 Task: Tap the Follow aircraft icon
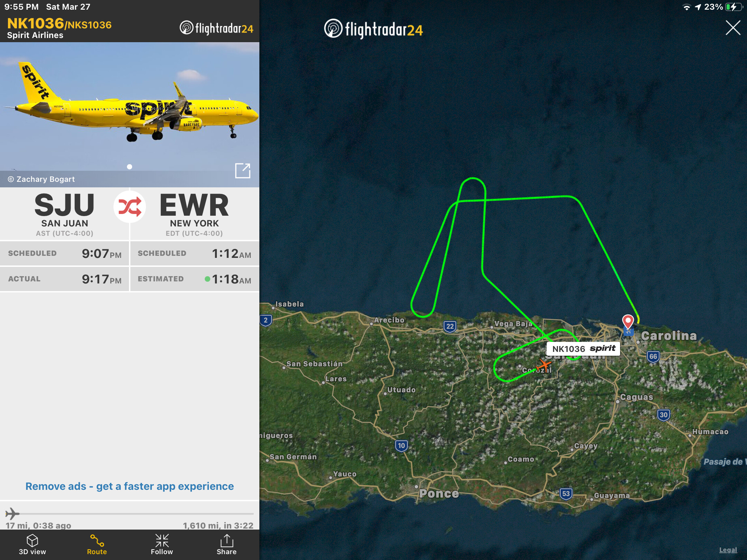[162, 544]
